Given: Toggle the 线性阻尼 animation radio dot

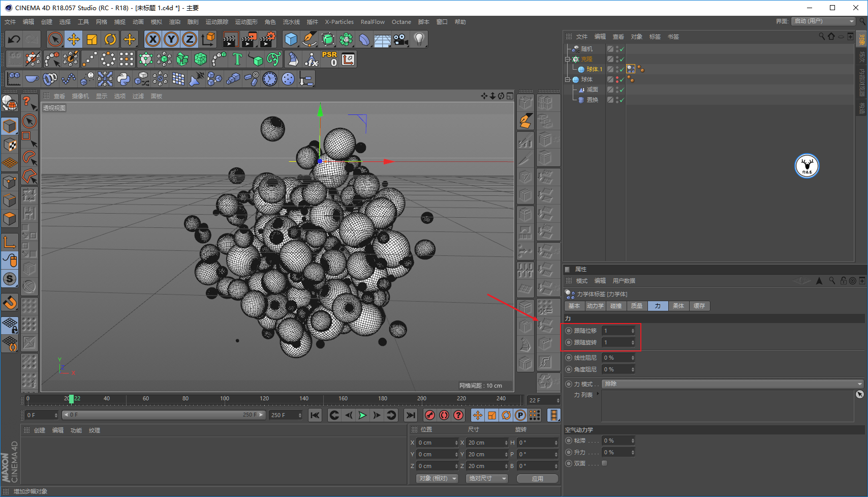Looking at the screenshot, I should [569, 358].
